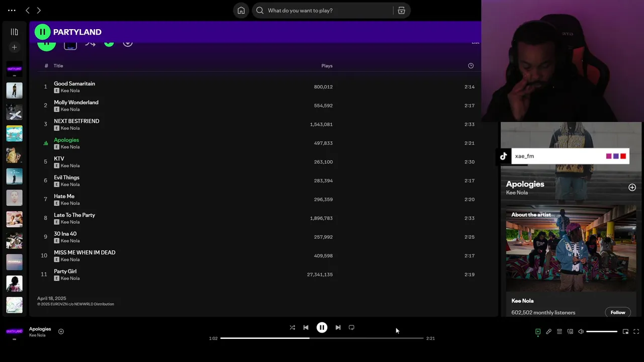Click the now-playing equalizer icon on Apologies
Screen dimensions: 644x362
pyautogui.click(x=46, y=143)
